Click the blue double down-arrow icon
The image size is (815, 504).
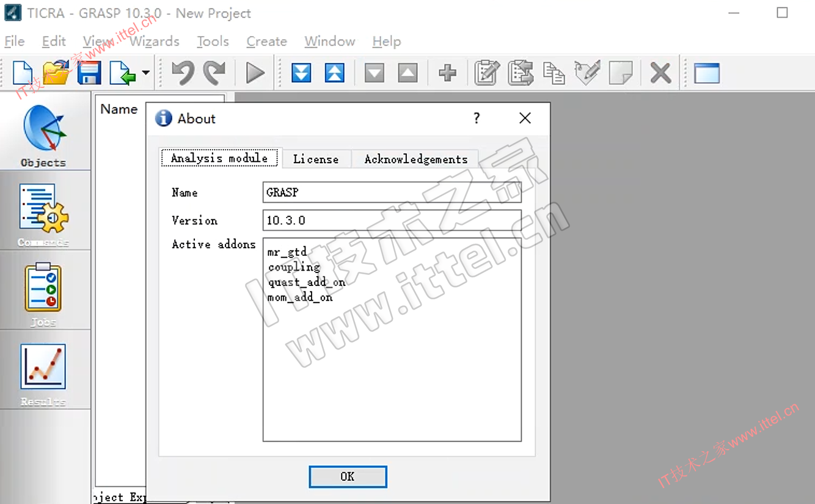point(301,73)
